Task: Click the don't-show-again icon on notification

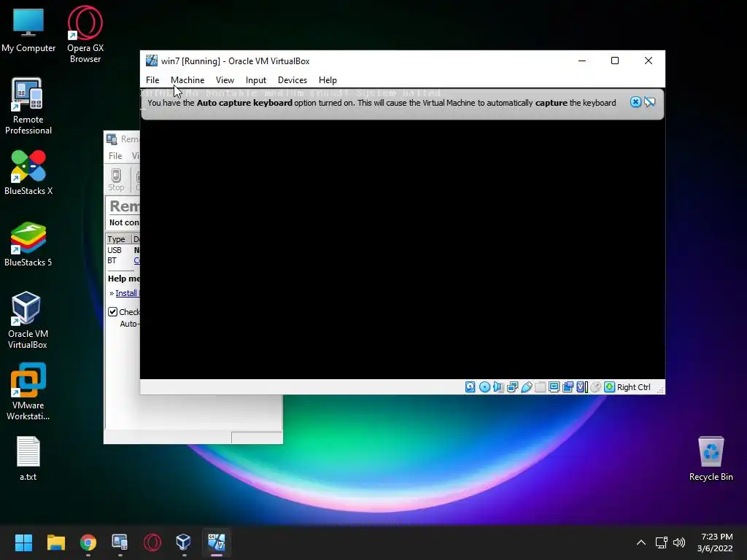Action: pos(650,102)
